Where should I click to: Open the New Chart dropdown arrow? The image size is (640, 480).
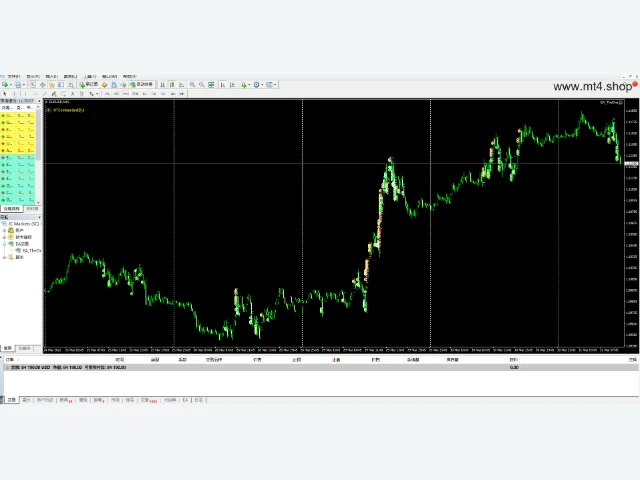pyautogui.click(x=11, y=84)
